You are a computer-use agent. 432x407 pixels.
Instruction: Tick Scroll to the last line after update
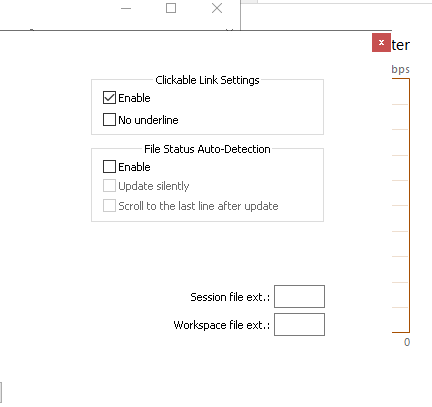coord(109,206)
